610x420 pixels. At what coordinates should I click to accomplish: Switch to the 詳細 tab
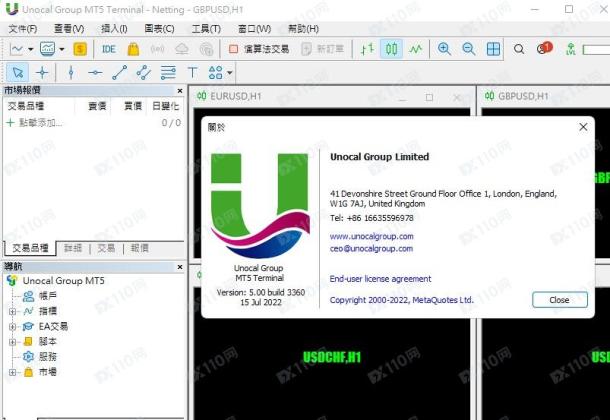point(73,248)
